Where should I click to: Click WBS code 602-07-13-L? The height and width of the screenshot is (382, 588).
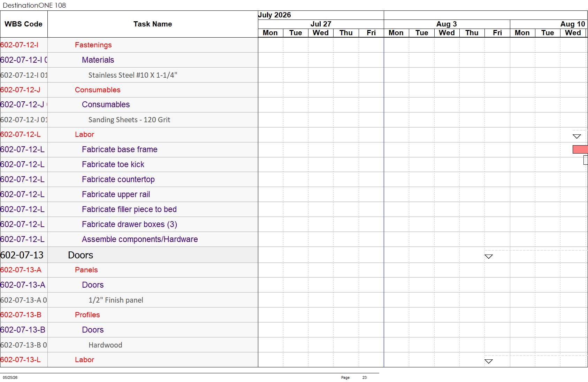(21, 360)
